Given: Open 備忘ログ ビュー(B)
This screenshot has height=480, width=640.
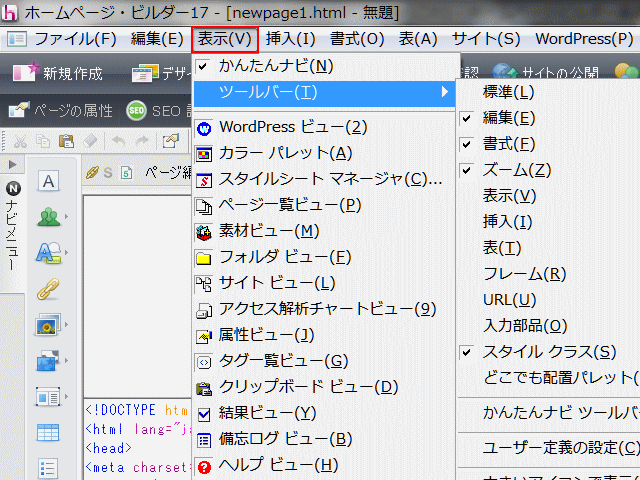Looking at the screenshot, I should 324,440.
